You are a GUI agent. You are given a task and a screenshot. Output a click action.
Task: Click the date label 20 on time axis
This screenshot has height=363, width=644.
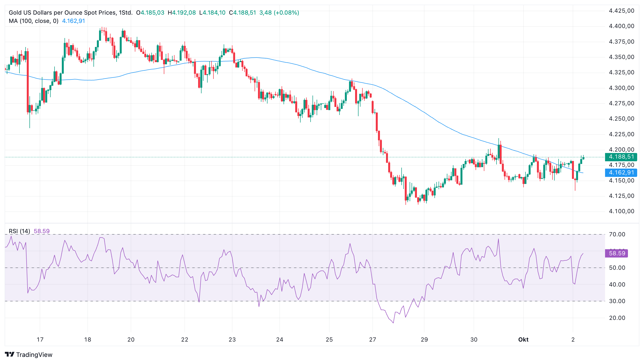click(x=131, y=339)
